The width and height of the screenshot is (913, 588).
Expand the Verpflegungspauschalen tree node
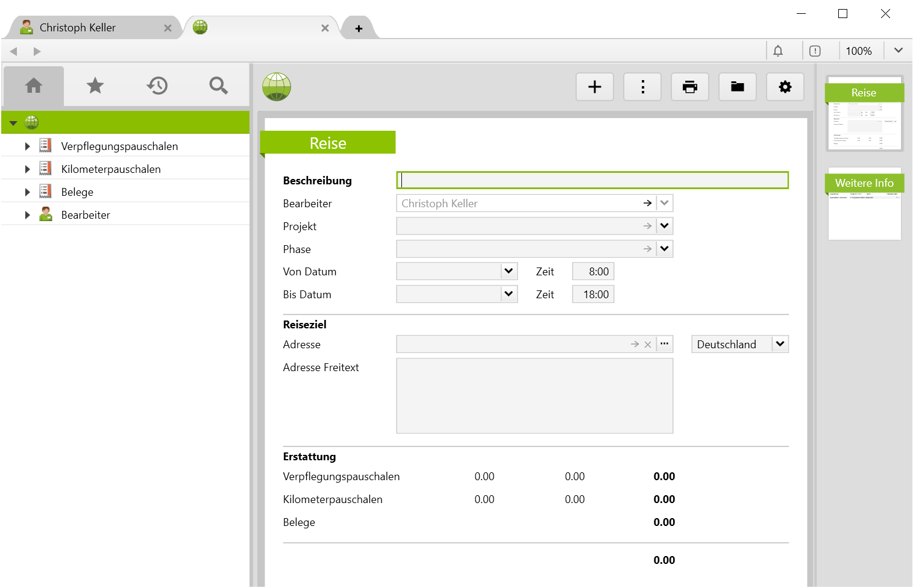(27, 146)
